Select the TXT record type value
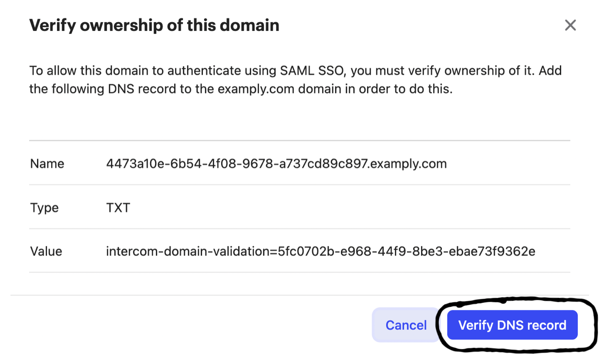 pyautogui.click(x=118, y=208)
